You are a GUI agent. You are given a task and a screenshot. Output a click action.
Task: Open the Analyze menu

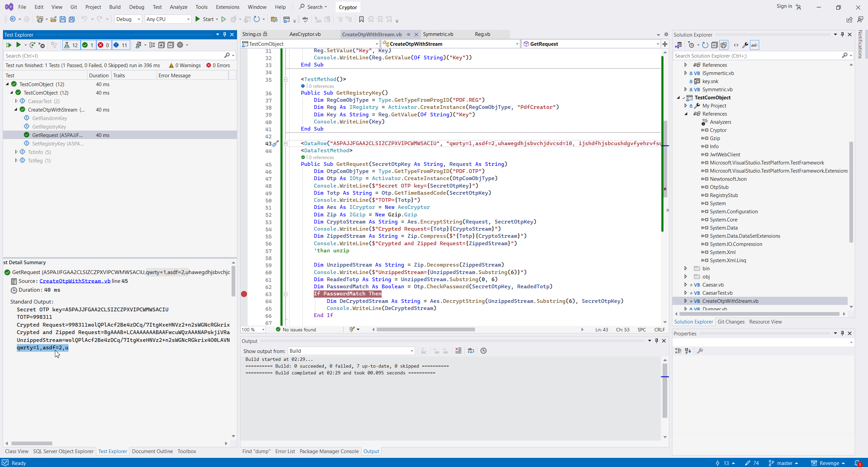(178, 7)
